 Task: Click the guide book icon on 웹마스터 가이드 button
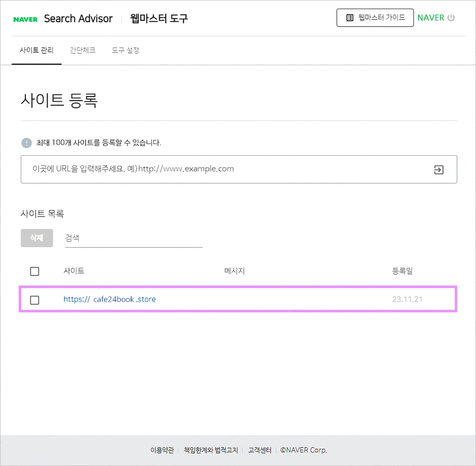point(349,17)
